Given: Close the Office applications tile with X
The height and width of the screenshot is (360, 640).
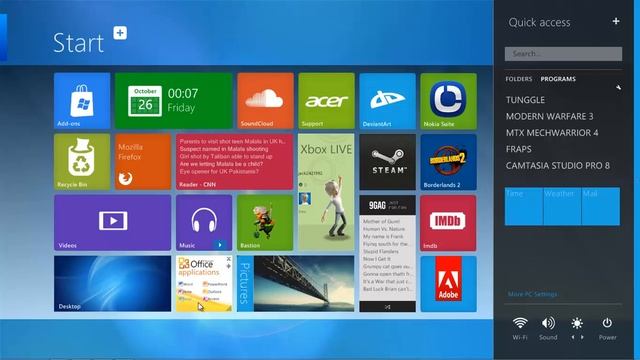Looking at the screenshot, I should [x=229, y=259].
